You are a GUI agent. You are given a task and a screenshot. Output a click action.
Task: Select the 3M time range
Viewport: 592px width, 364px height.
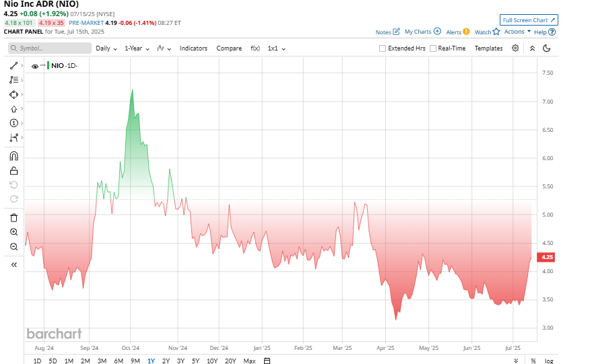point(102,361)
